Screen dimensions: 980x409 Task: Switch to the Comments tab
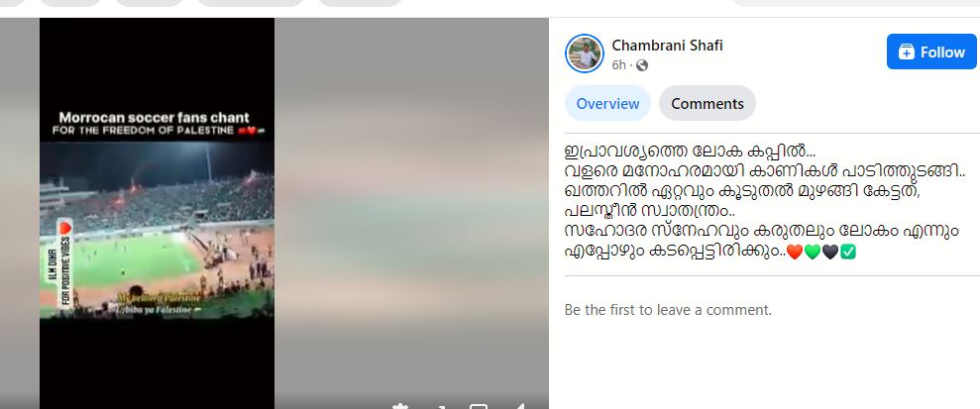point(707,103)
